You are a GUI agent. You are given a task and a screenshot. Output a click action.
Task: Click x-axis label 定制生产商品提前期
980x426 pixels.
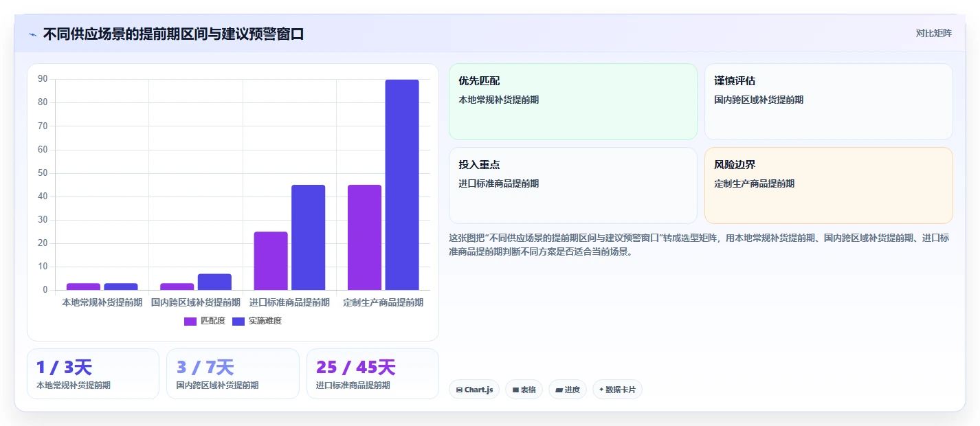tap(383, 302)
